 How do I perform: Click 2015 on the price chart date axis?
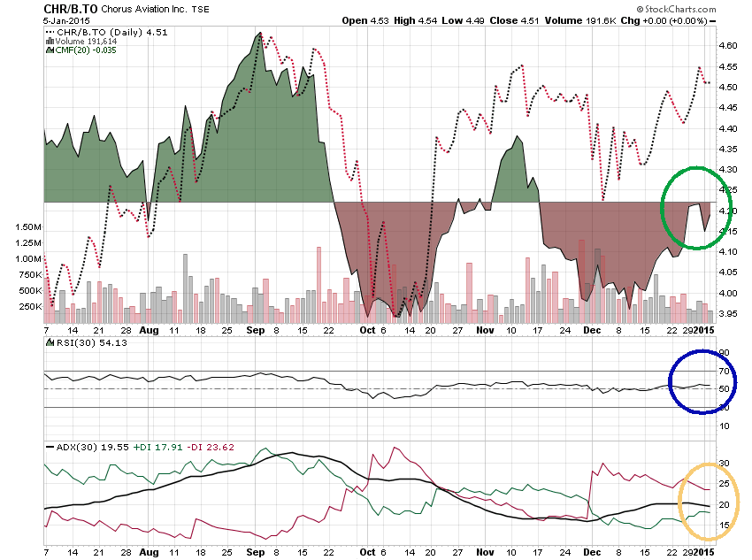click(704, 330)
